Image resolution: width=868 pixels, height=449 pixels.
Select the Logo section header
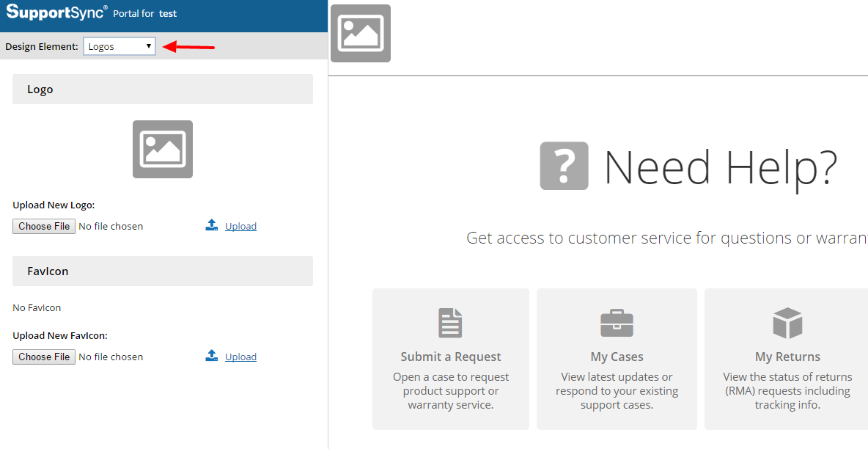coord(162,90)
